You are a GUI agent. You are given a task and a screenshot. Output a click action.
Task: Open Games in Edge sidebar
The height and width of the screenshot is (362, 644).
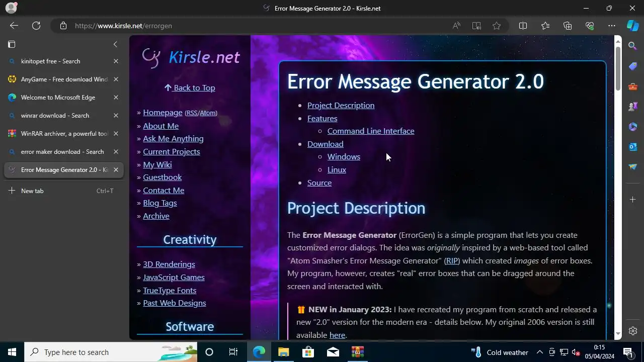(x=633, y=107)
